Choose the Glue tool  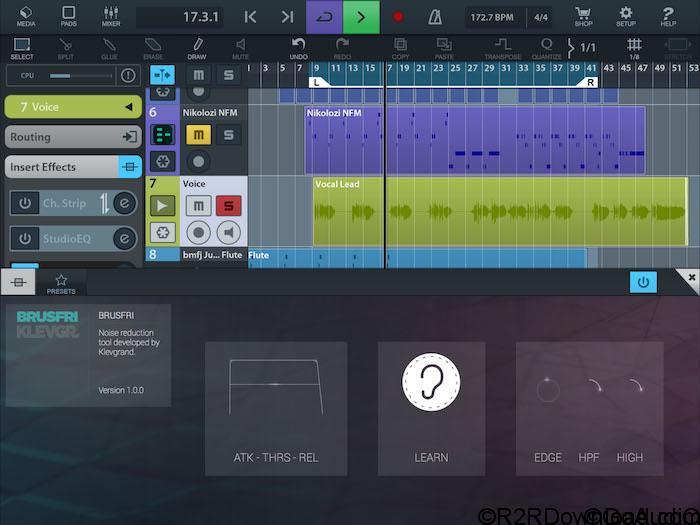[x=109, y=49]
